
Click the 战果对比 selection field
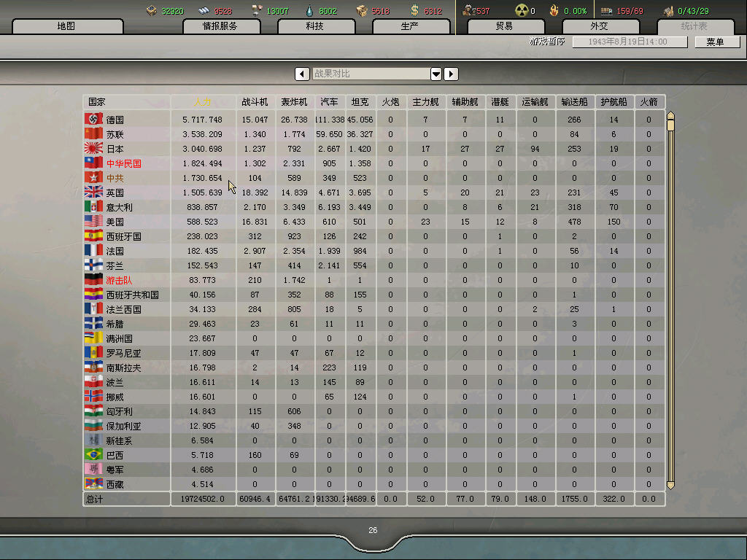click(371, 74)
